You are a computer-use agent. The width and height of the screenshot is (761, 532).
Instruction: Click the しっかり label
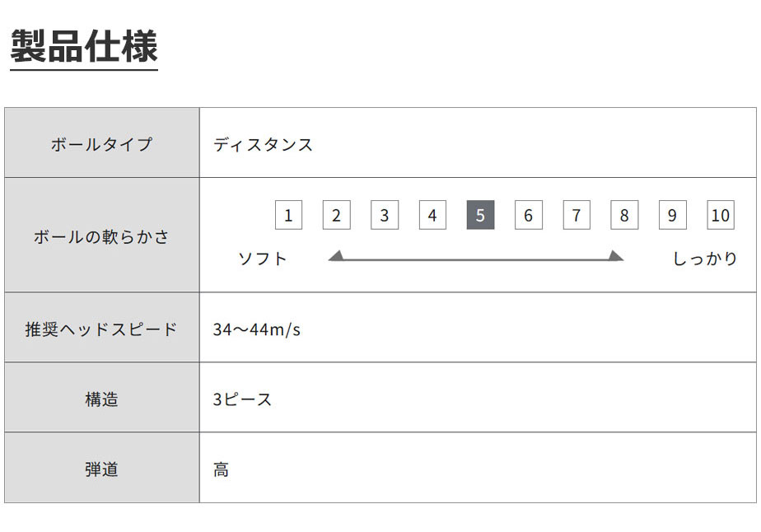(705, 259)
